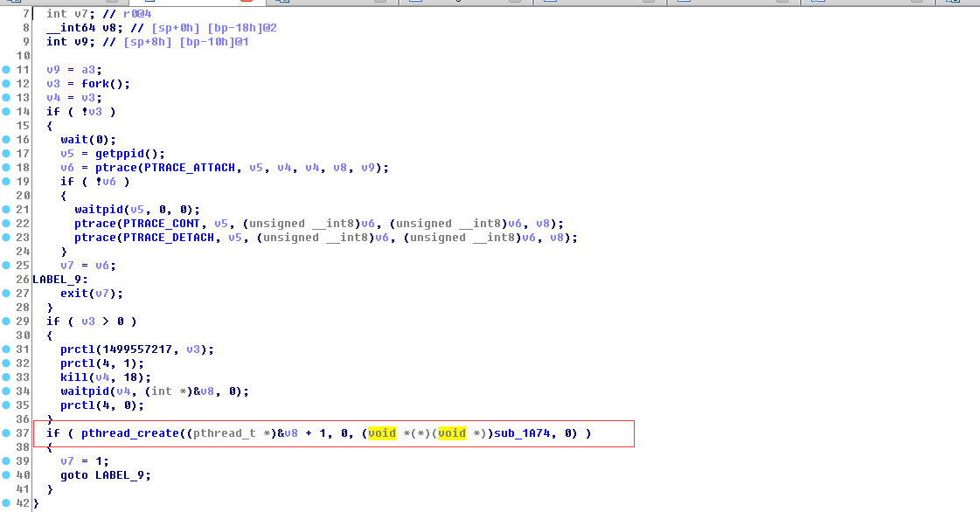Toggle breakpoint at the PTRACE_CONT line
The width and height of the screenshot is (980, 512).
coord(7,223)
